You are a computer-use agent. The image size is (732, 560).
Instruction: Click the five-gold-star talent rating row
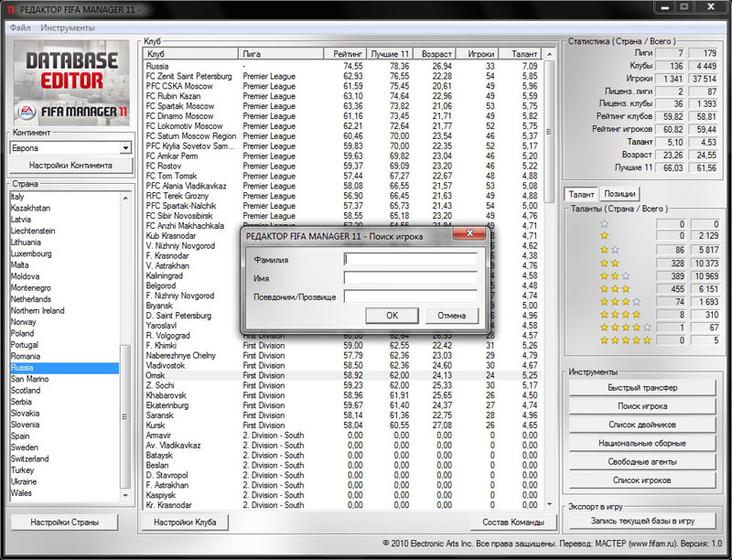(x=626, y=340)
